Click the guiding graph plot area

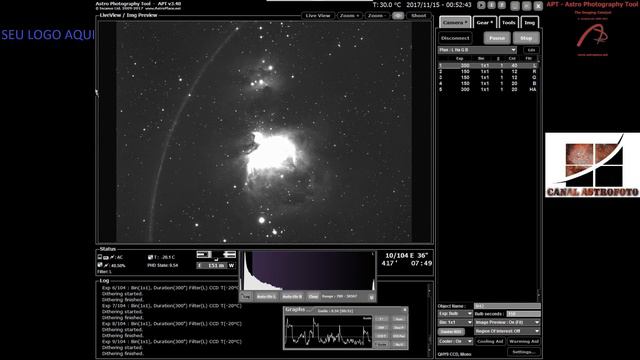click(x=329, y=331)
